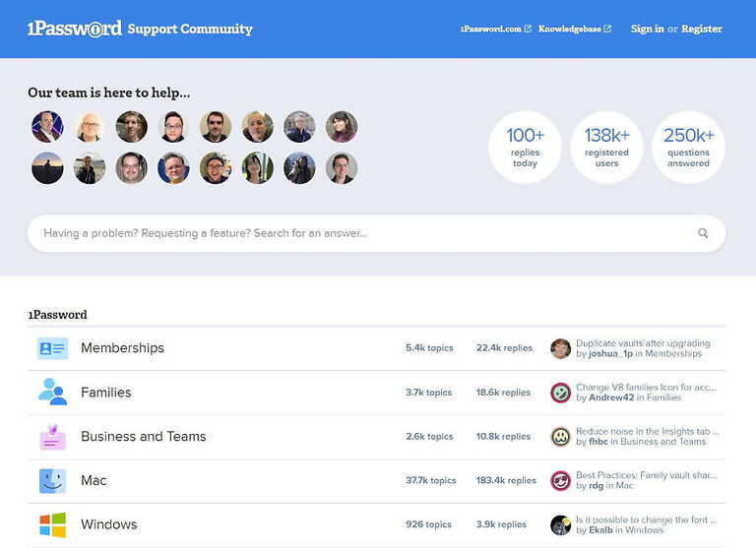Click the first team member avatar in top row
Screen dimensions: 756x548
pos(47,127)
